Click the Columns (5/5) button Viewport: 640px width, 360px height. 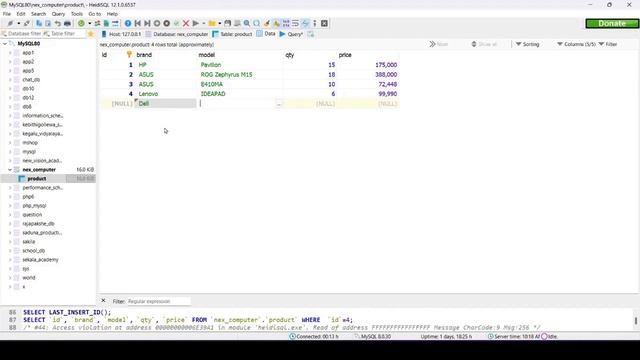click(x=576, y=44)
